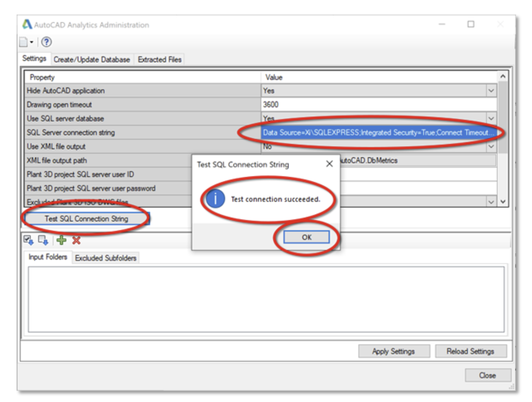Viewport: 532px width, 402px height.
Task: Click Apply Settings
Action: click(394, 351)
